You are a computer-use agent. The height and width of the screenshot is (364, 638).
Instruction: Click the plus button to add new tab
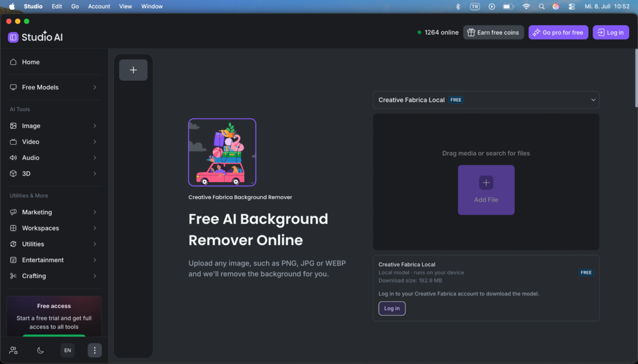click(133, 70)
